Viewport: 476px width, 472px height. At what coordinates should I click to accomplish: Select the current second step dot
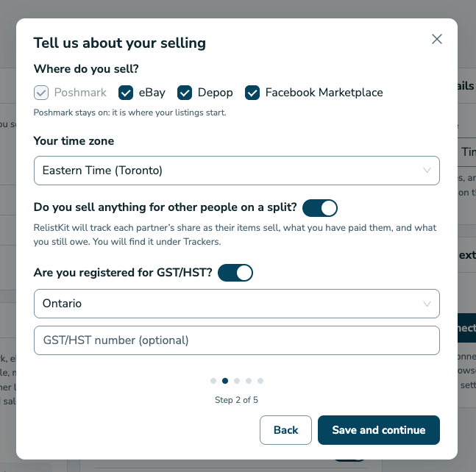(x=225, y=381)
